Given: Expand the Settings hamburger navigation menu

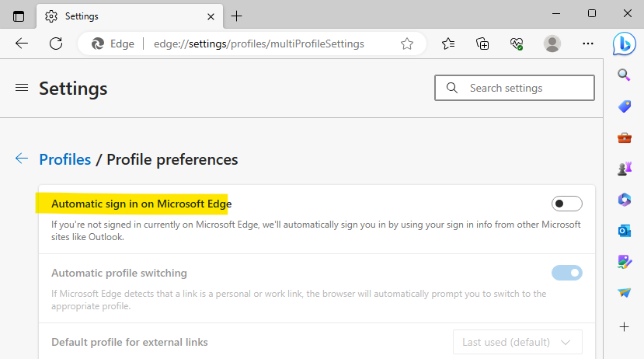Looking at the screenshot, I should click(22, 88).
